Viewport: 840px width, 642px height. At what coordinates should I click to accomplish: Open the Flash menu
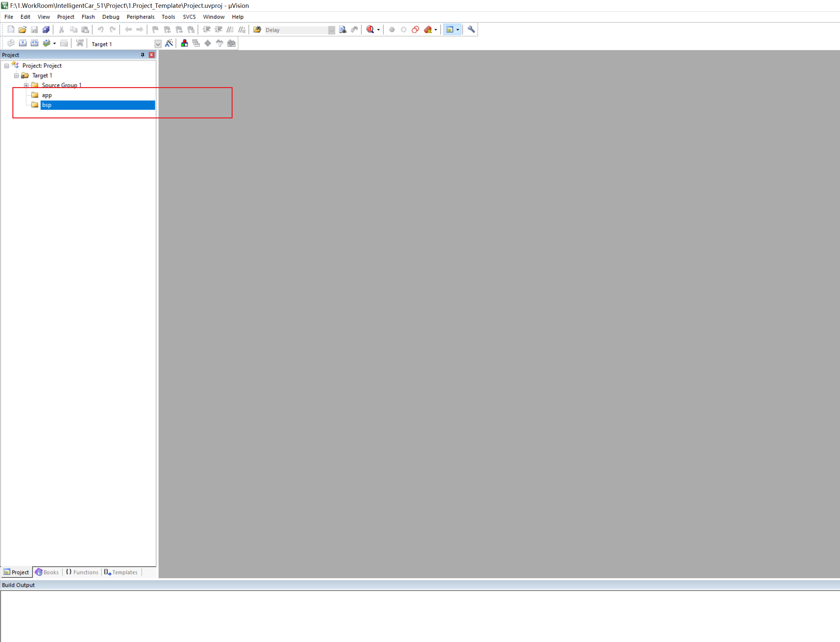tap(88, 17)
